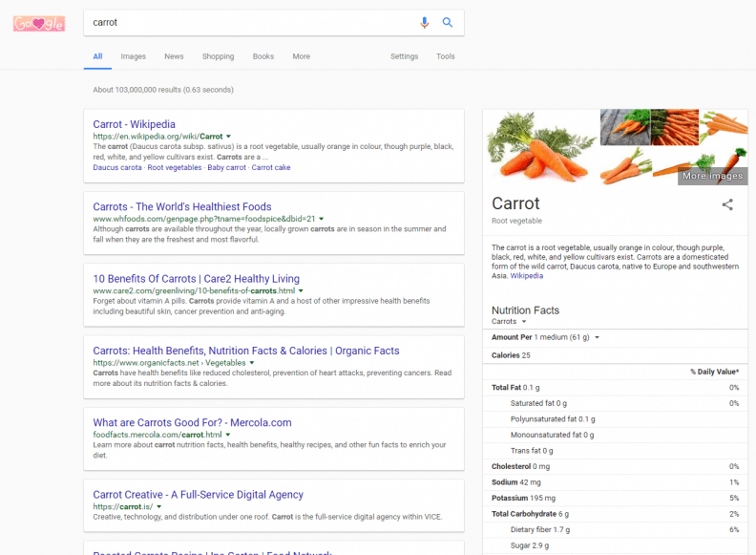Open What are Carrots Good For result
Viewport: 756px width, 555px height.
[x=193, y=422]
